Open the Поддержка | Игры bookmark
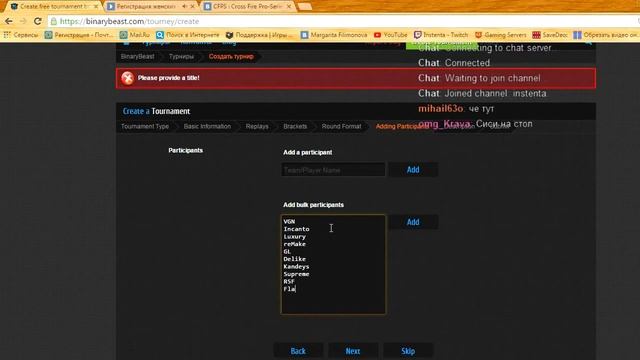This screenshot has width=640, height=360. (x=259, y=35)
